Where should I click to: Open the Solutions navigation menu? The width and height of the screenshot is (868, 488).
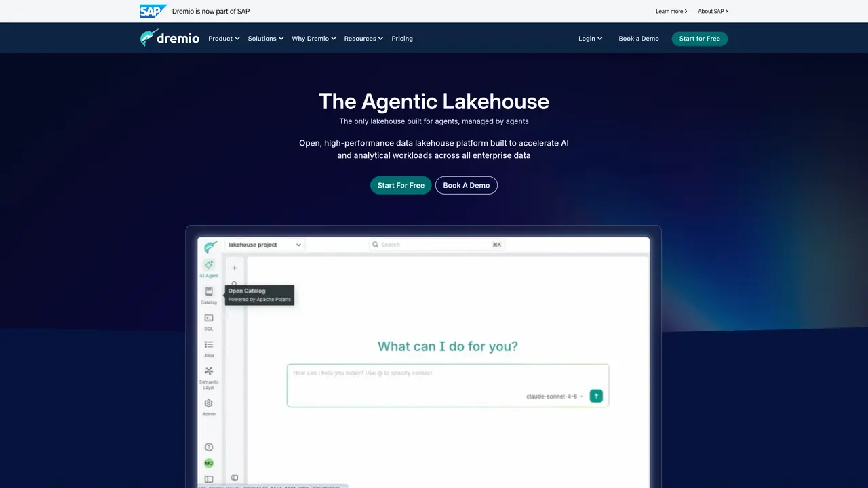266,39
